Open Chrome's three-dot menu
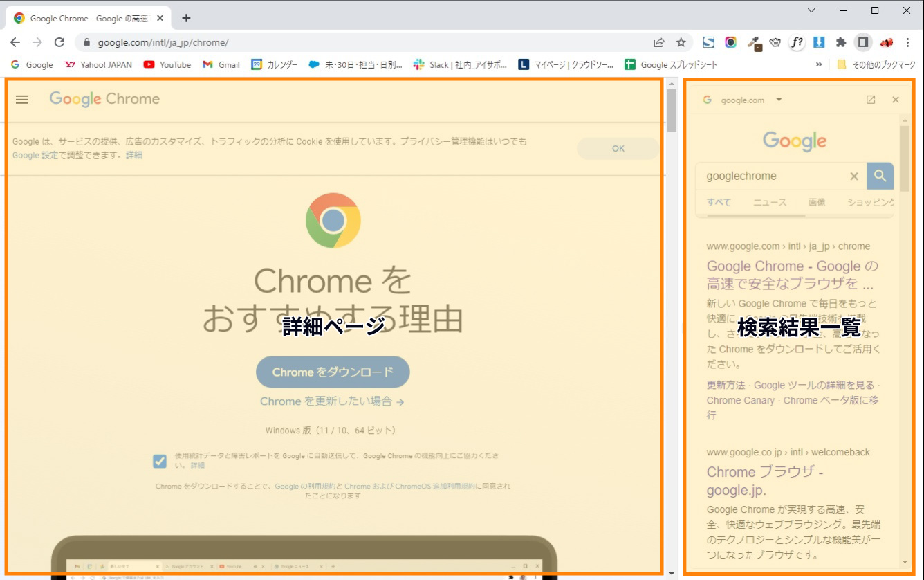 (908, 42)
